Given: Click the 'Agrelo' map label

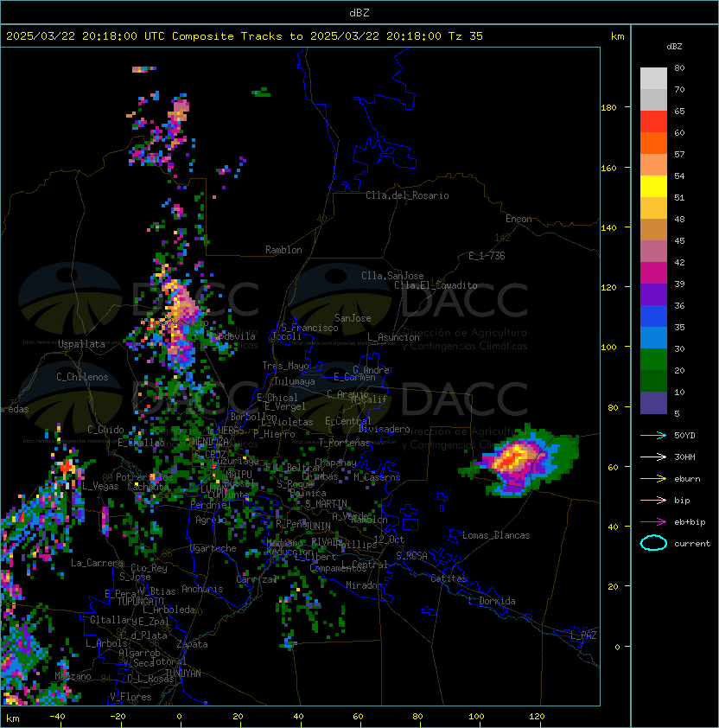Looking at the screenshot, I should [211, 520].
